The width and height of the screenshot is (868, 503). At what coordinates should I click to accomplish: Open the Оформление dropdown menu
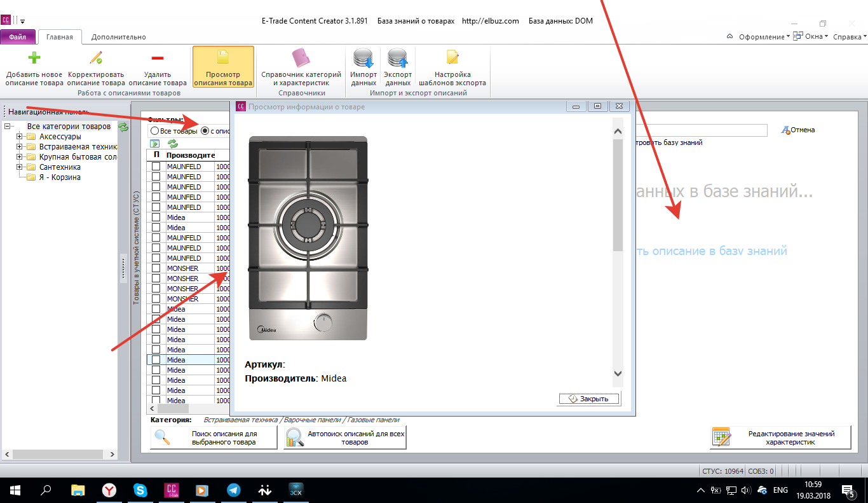click(764, 37)
